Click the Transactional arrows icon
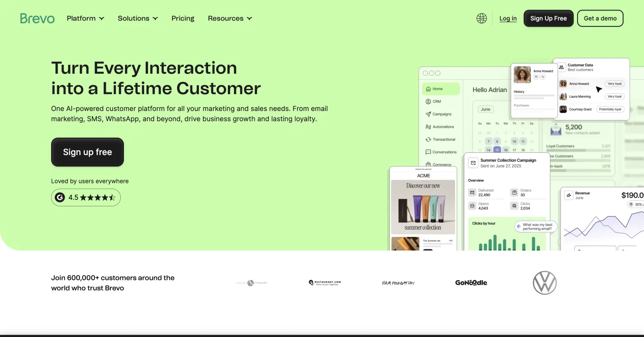Screen dimensions: 644x337 tap(428, 140)
